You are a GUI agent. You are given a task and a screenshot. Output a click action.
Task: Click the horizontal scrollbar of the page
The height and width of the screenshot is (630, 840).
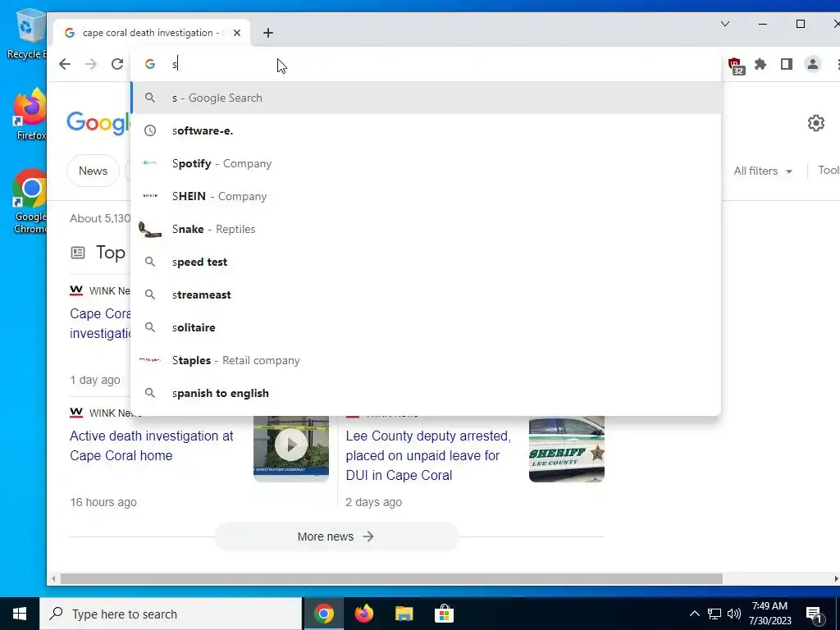pyautogui.click(x=391, y=579)
